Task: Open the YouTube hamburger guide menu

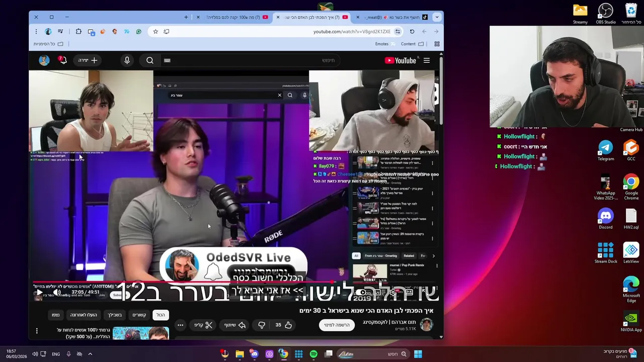Action: click(x=427, y=60)
